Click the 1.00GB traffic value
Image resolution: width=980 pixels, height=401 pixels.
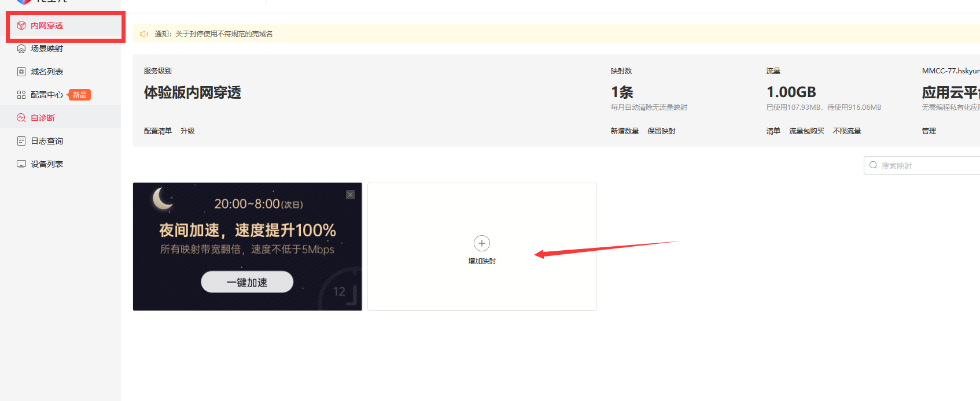tap(791, 92)
